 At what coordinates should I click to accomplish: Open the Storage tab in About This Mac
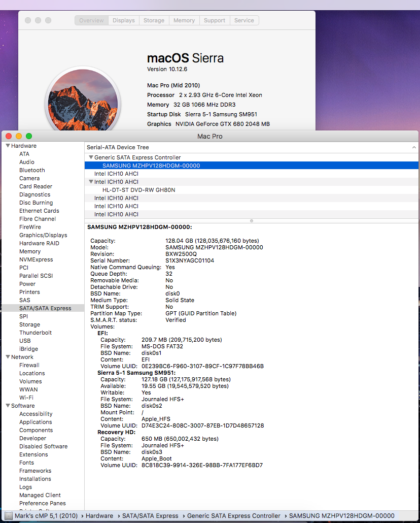tap(154, 20)
